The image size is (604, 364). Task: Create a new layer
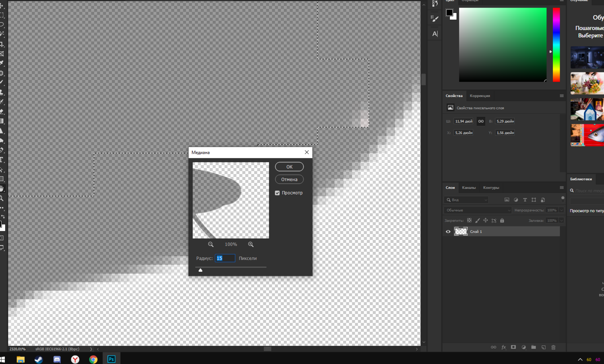point(544,347)
